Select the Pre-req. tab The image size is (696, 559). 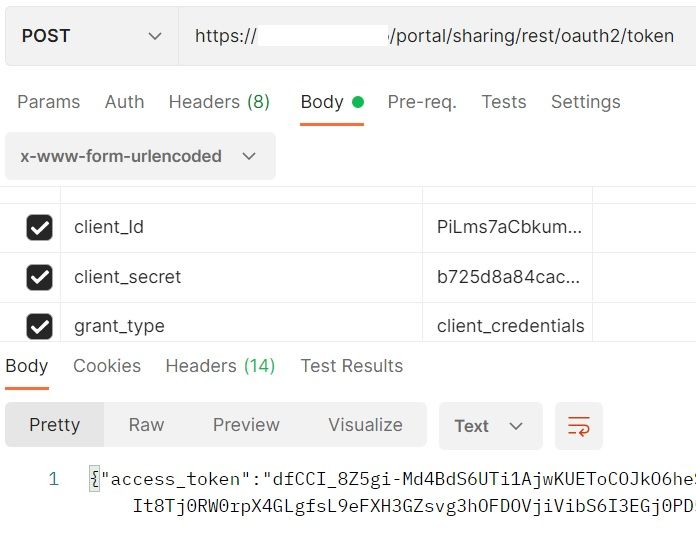click(x=422, y=102)
